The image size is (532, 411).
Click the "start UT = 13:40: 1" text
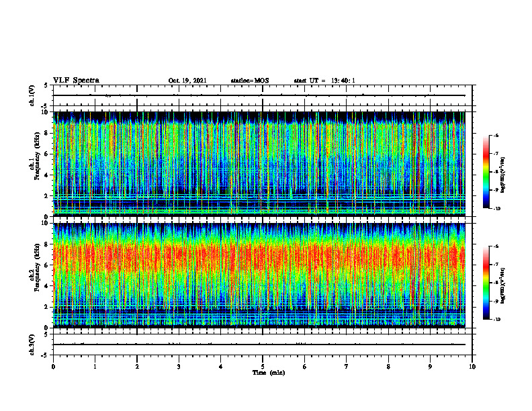point(324,81)
